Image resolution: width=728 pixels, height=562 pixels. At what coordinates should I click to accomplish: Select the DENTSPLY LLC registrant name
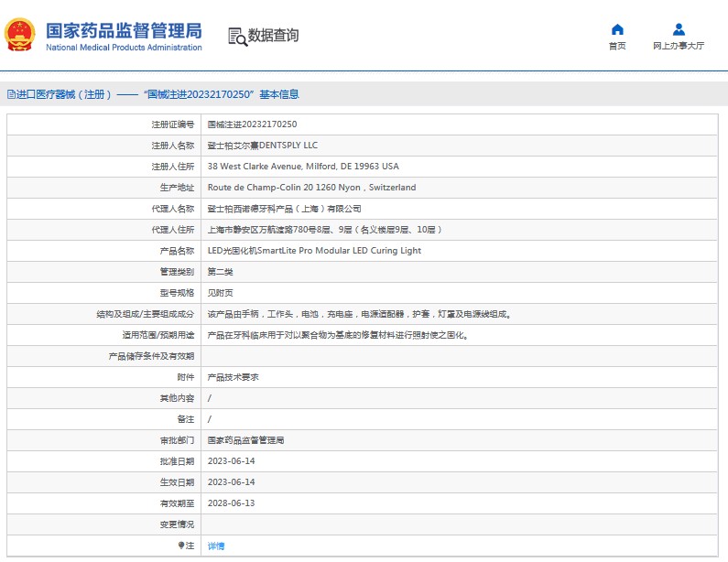(x=262, y=146)
